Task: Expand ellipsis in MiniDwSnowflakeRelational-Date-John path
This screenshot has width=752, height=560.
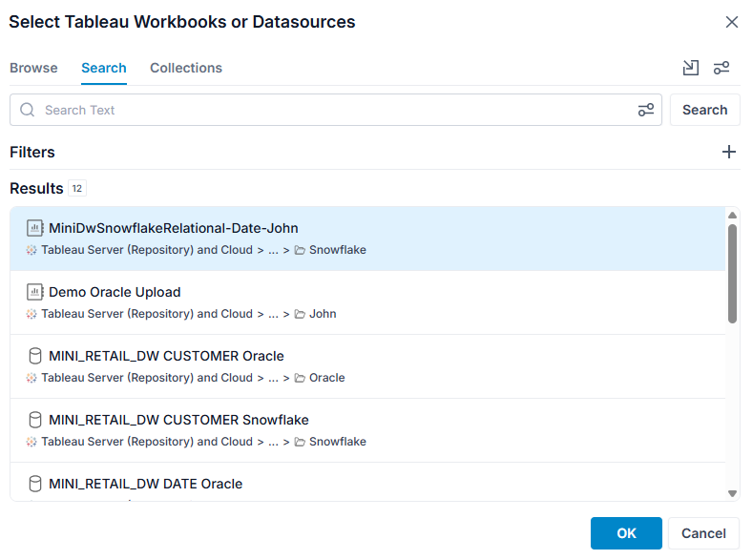Action: pos(273,250)
